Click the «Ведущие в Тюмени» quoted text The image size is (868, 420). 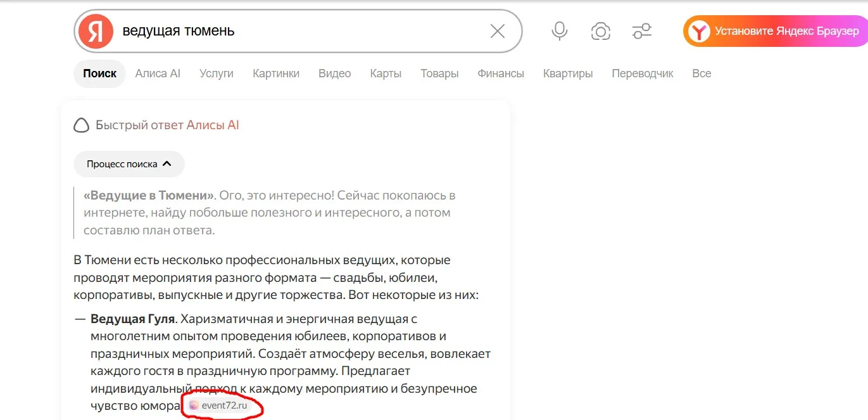click(149, 195)
